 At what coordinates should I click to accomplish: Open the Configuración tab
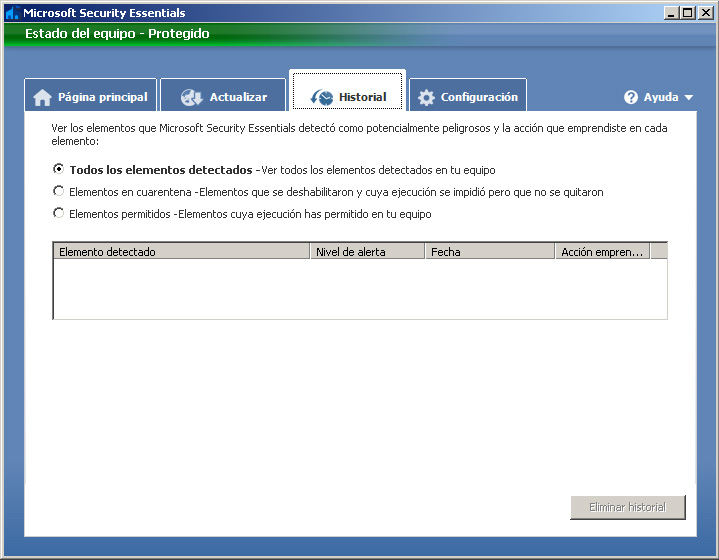coord(479,98)
